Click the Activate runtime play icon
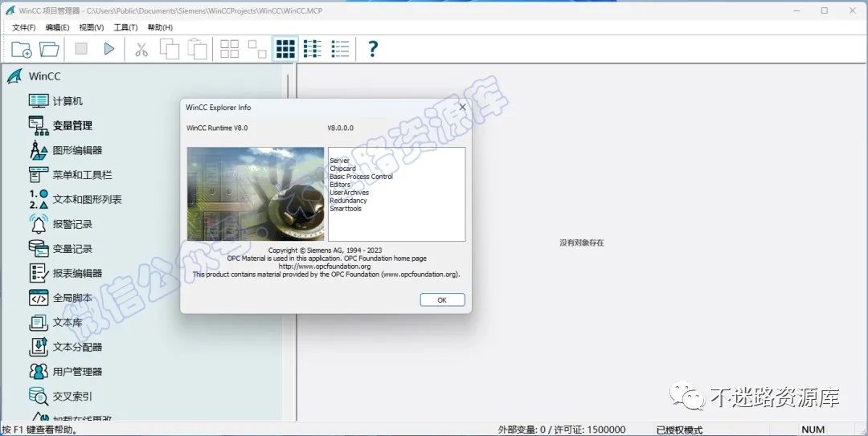 click(109, 49)
